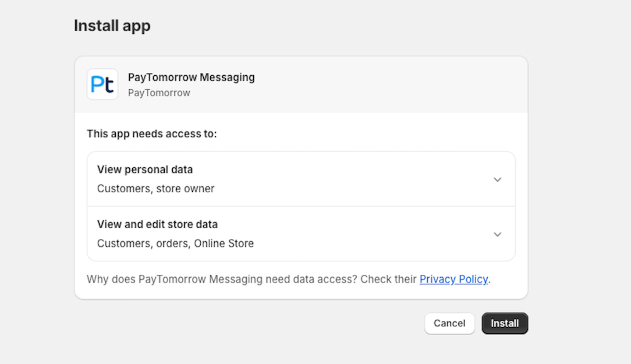Expand the View and edit store data chevron

click(497, 234)
